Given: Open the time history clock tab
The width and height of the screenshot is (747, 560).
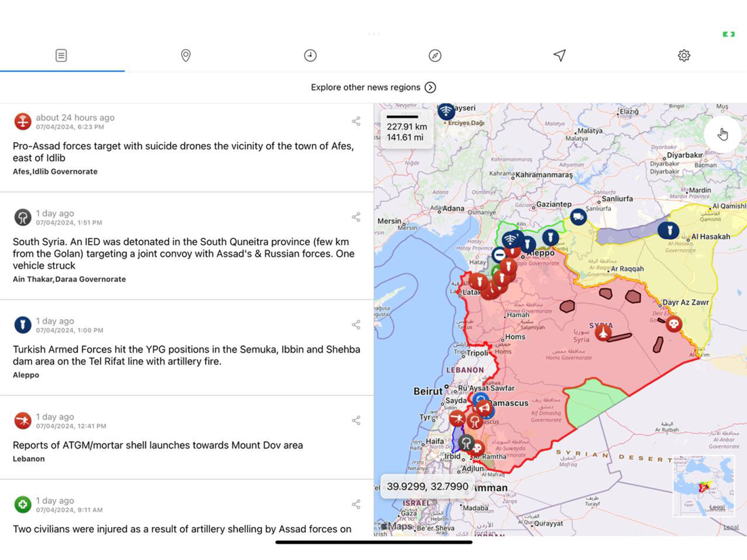Looking at the screenshot, I should [310, 55].
